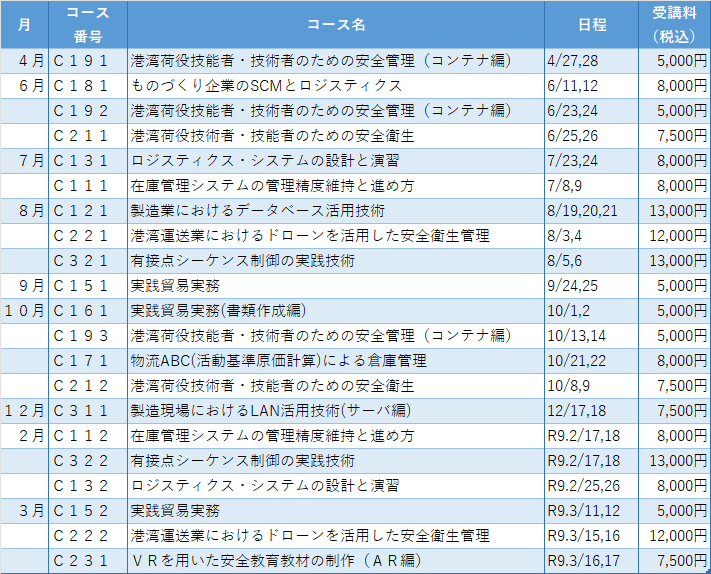The image size is (711, 574).
Task: Select the 12月 month cell
Action: tap(24, 410)
